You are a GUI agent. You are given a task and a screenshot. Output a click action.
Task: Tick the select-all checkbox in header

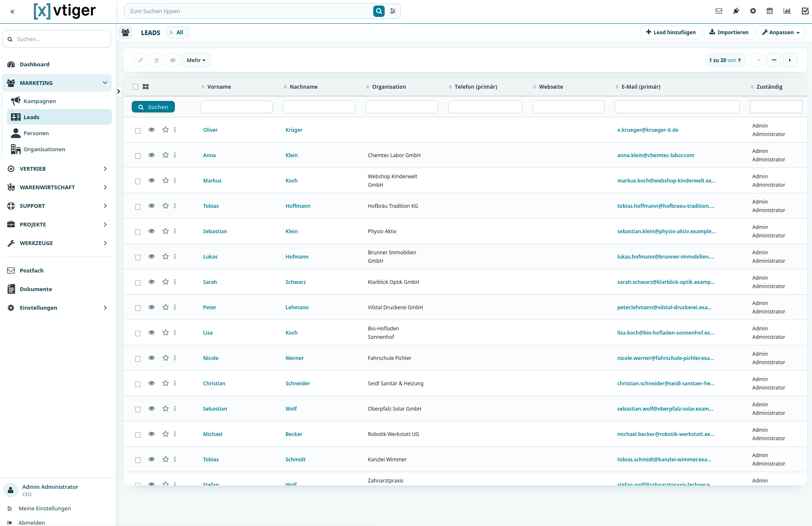point(135,87)
